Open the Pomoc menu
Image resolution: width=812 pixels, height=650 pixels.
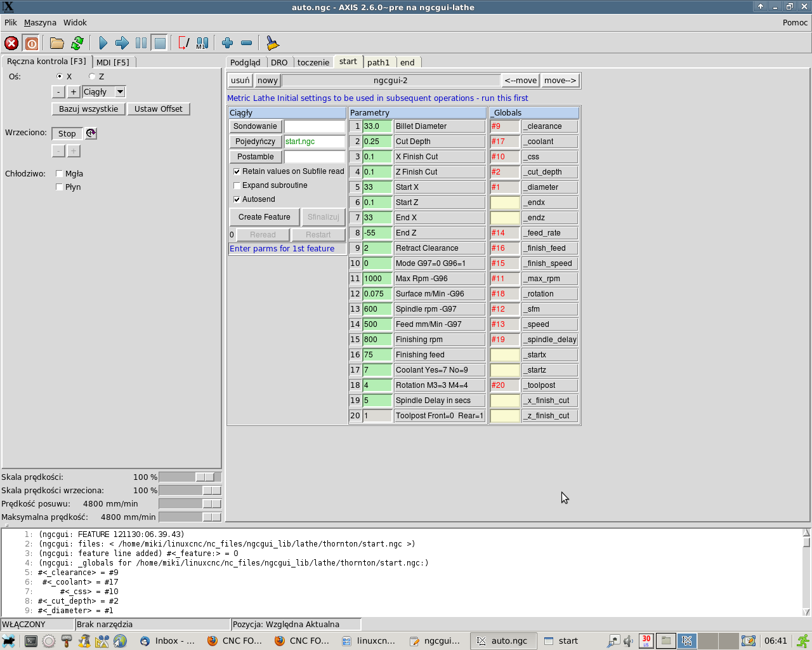coord(795,22)
